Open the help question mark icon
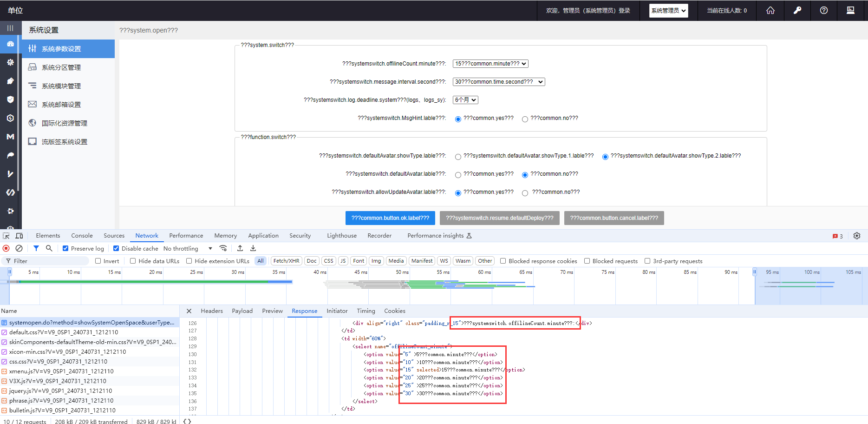 click(x=823, y=10)
